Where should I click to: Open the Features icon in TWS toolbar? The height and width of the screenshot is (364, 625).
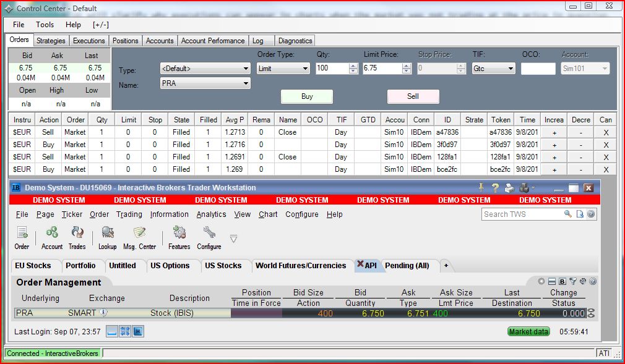pyautogui.click(x=179, y=232)
